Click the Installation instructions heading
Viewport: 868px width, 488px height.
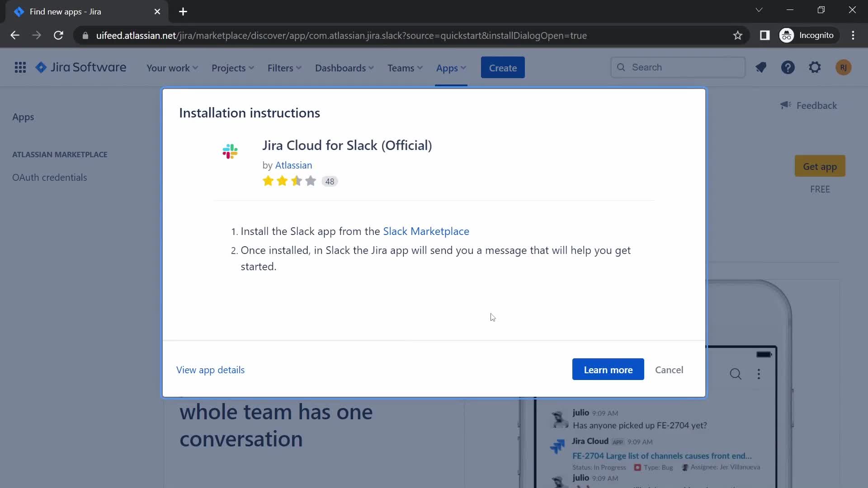click(250, 113)
